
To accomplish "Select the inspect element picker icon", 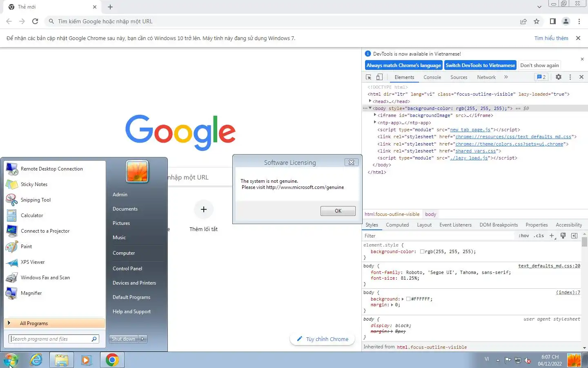I will [x=368, y=77].
